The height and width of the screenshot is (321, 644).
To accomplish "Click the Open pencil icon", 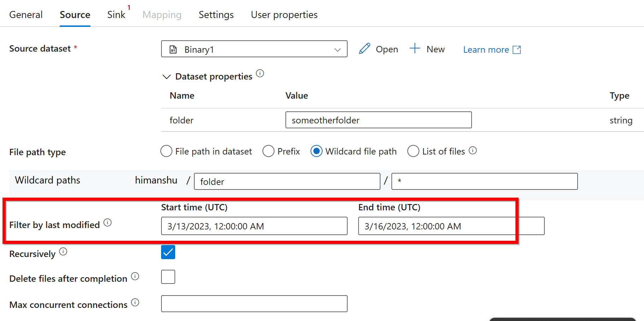I will tap(365, 49).
